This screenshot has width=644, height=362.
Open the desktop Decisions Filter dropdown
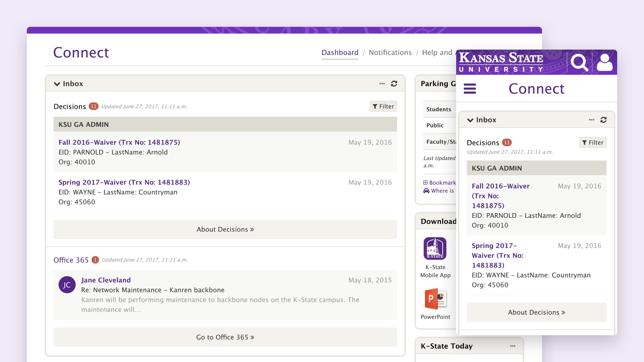(x=383, y=106)
